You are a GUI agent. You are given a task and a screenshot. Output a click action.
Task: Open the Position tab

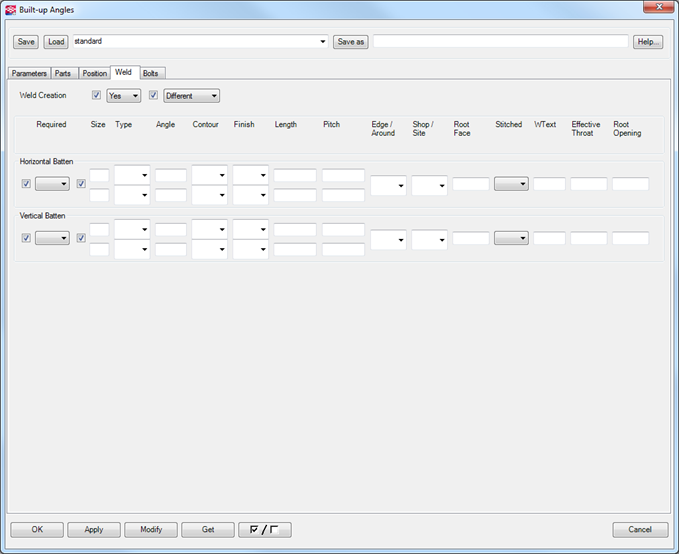[x=94, y=73]
